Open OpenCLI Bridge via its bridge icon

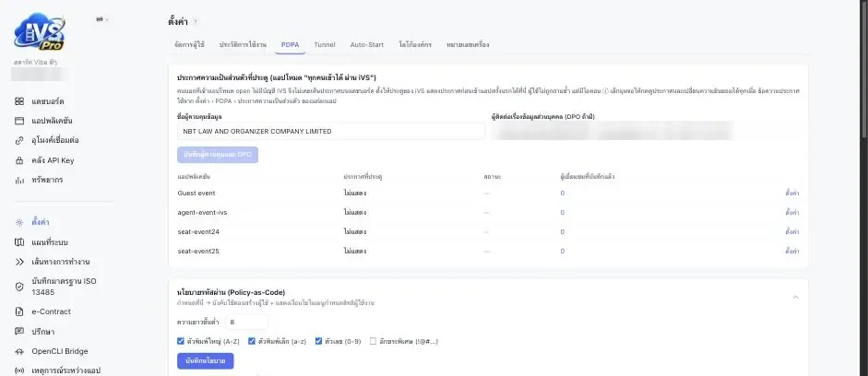point(19,351)
